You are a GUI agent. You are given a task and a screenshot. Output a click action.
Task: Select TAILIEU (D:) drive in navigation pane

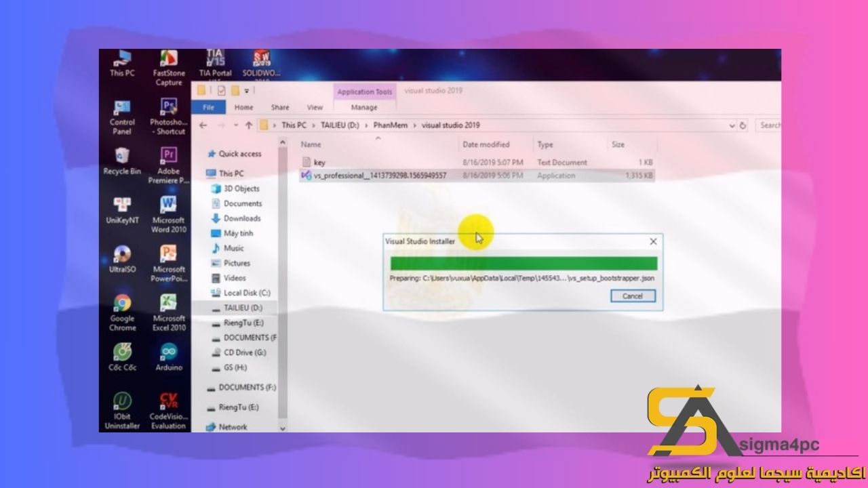(x=237, y=308)
